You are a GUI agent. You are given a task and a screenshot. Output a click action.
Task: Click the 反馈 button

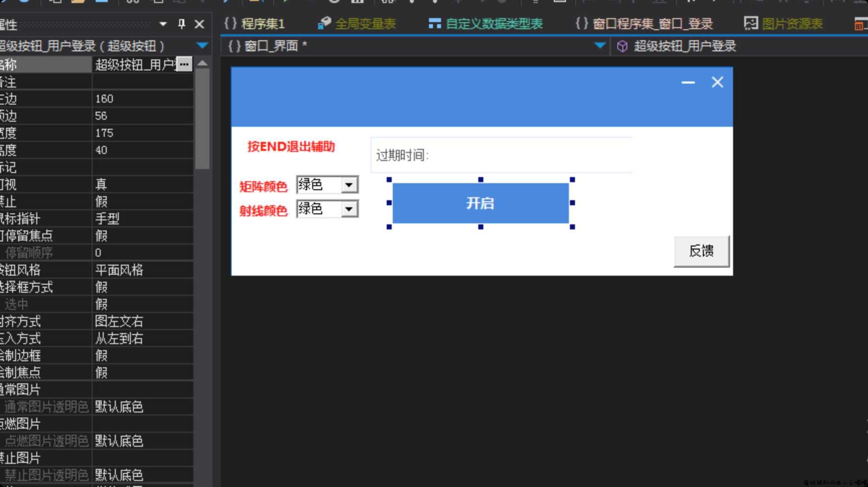coord(701,251)
